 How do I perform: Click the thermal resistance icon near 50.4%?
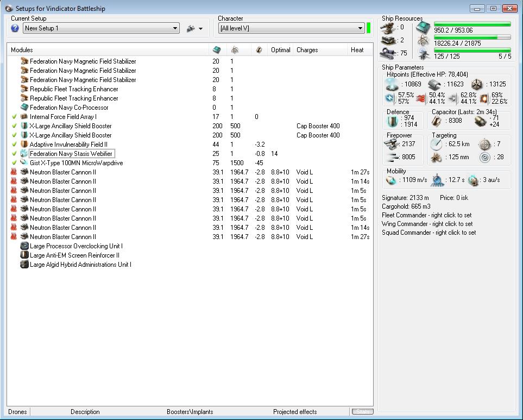coord(421,98)
